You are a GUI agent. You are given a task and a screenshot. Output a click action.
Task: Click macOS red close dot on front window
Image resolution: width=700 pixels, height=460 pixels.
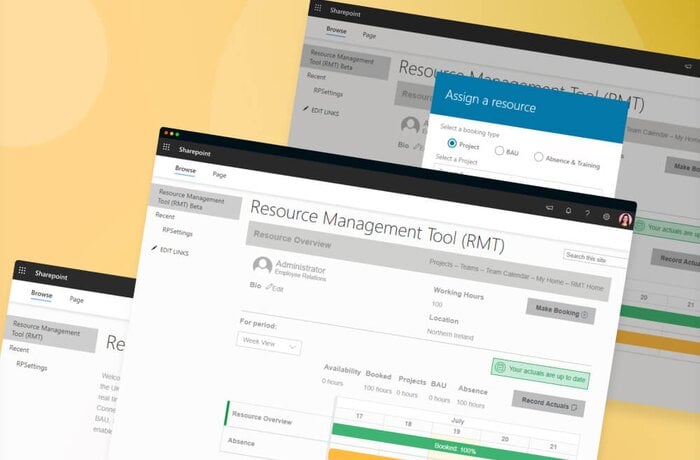pos(166,132)
